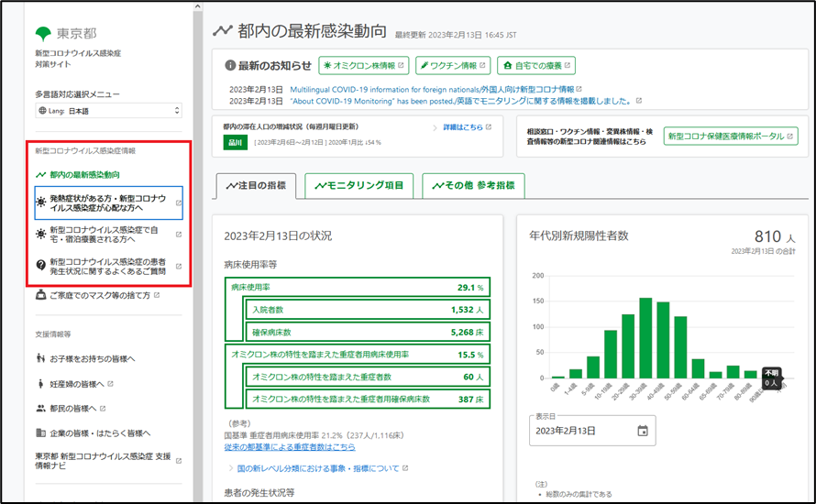This screenshot has height=504, width=816.
Task: Click external-link icon of 自宅・宿泊療養 item
Action: point(179,235)
